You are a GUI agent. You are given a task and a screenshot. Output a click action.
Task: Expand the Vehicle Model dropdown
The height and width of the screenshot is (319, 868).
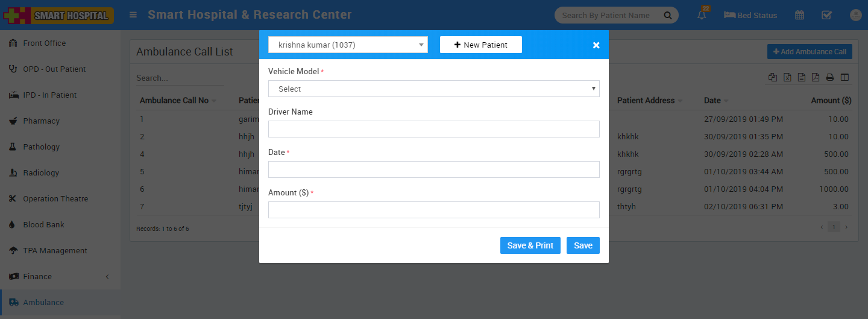(x=434, y=89)
